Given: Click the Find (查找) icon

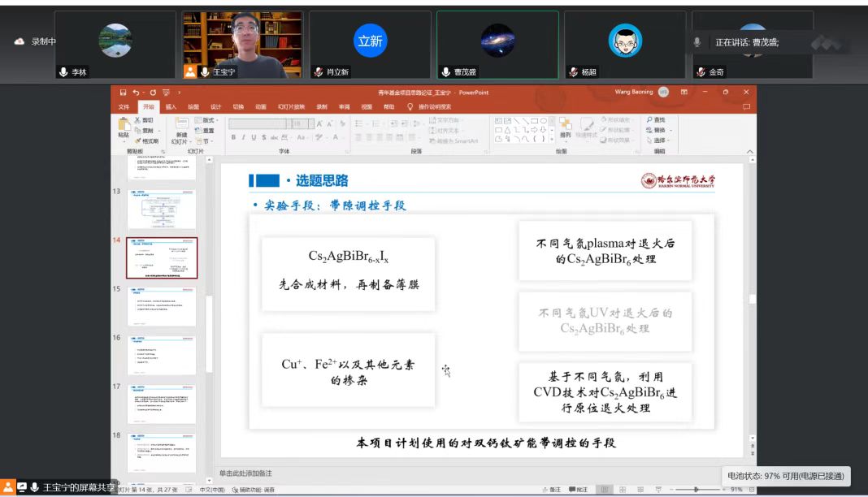Looking at the screenshot, I should point(655,119).
